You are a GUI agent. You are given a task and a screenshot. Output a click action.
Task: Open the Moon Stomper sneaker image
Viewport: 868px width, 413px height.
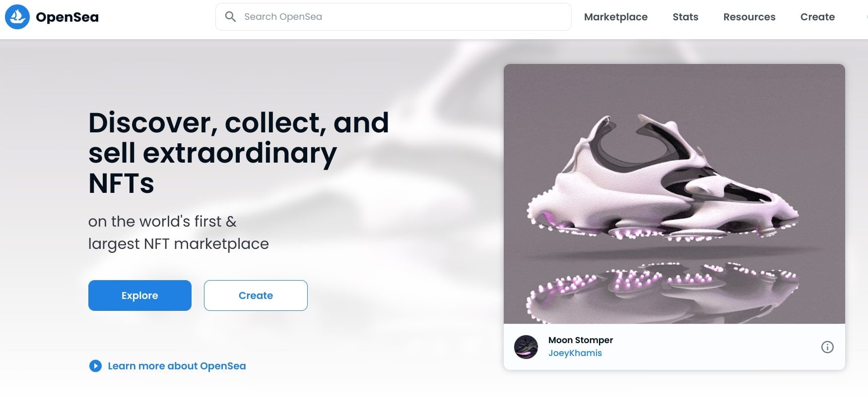click(x=674, y=193)
